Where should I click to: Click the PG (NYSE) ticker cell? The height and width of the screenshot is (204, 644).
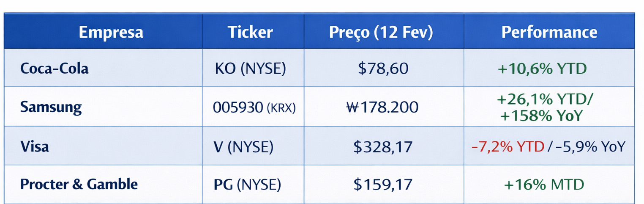point(247,185)
